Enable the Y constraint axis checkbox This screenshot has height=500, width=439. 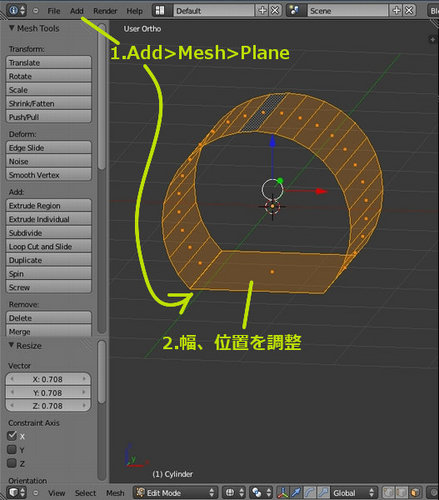tap(12, 449)
